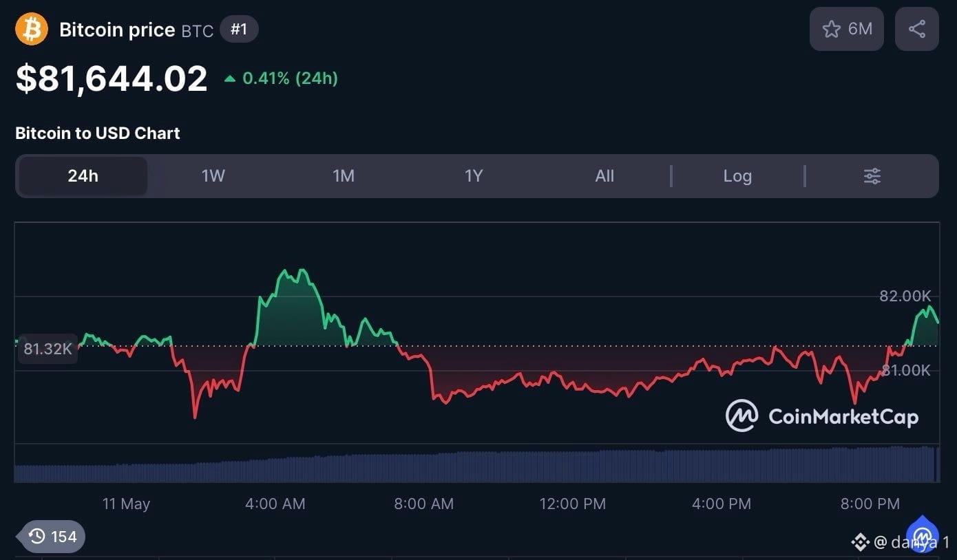Viewport: 957px width, 560px height.
Task: Click the 82.00K y-axis label
Action: point(905,296)
